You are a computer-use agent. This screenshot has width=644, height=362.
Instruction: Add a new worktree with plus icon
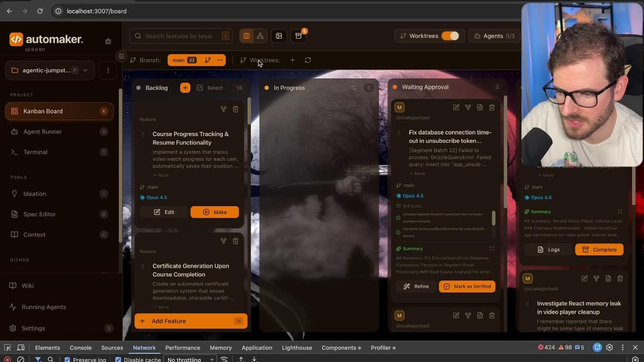point(292,60)
